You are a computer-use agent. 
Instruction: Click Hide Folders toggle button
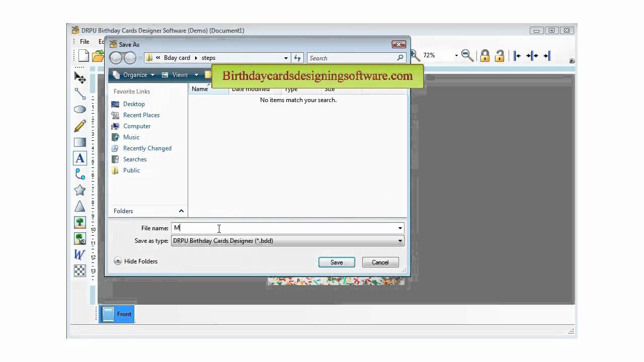[136, 261]
